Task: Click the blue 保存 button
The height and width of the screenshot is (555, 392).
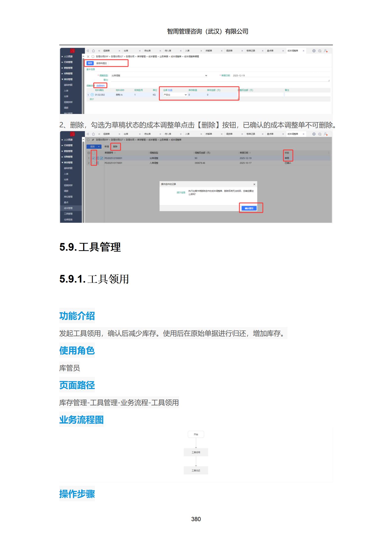Action: click(x=90, y=63)
